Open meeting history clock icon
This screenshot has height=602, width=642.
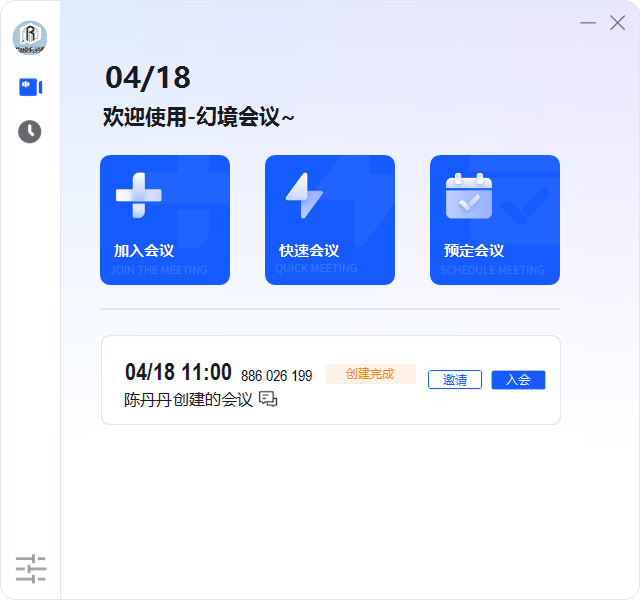coord(30,131)
